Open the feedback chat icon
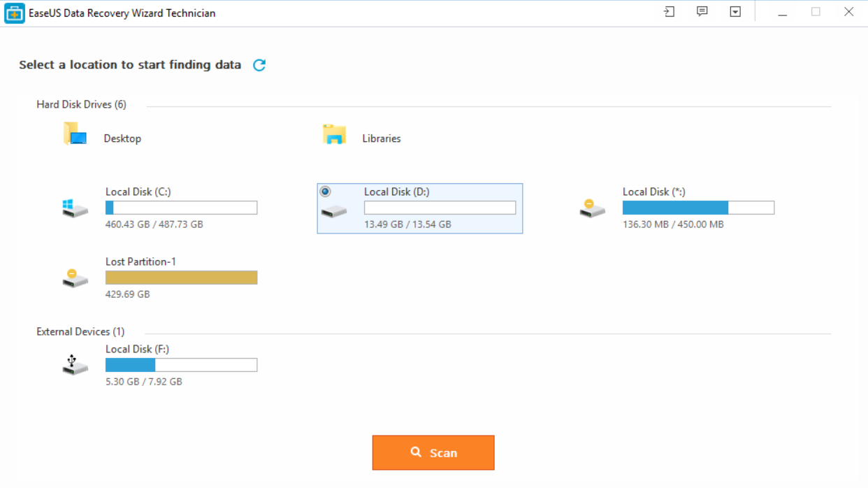This screenshot has width=868, height=488. point(702,12)
